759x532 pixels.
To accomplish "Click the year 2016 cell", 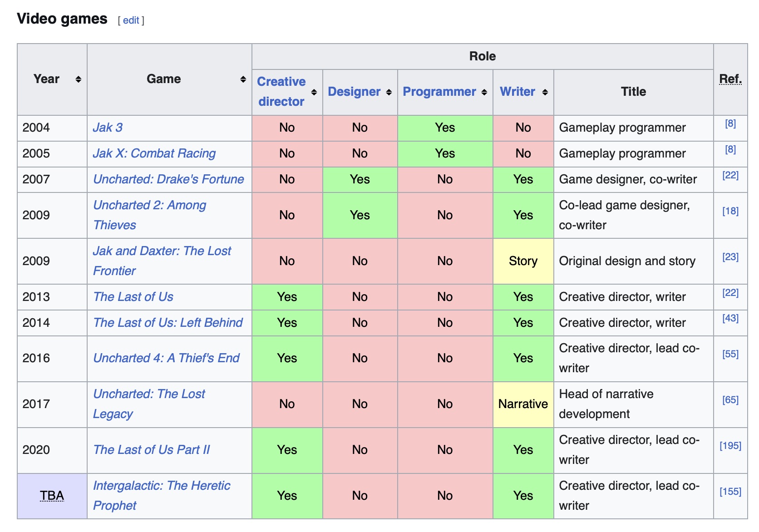I will [52, 358].
